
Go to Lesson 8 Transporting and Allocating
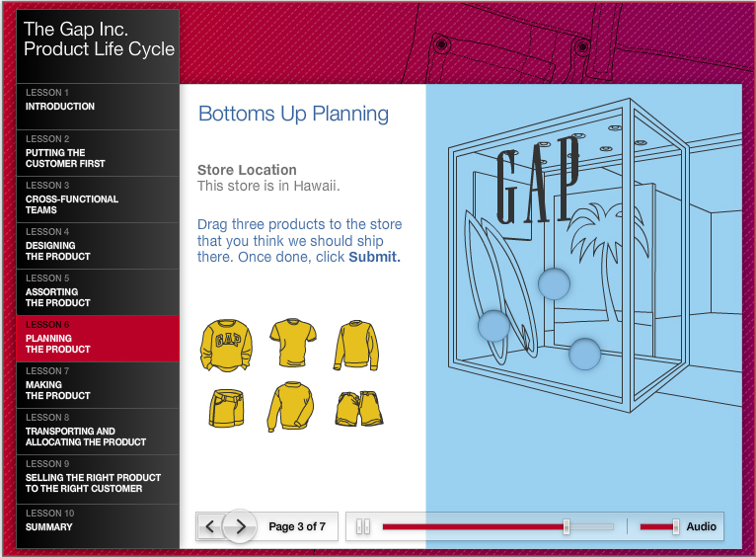[98, 432]
